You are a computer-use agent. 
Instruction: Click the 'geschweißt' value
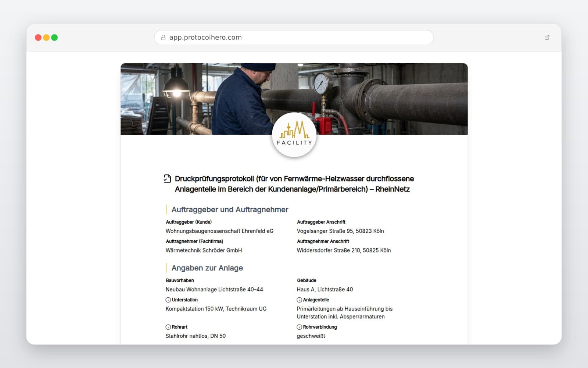pos(311,336)
